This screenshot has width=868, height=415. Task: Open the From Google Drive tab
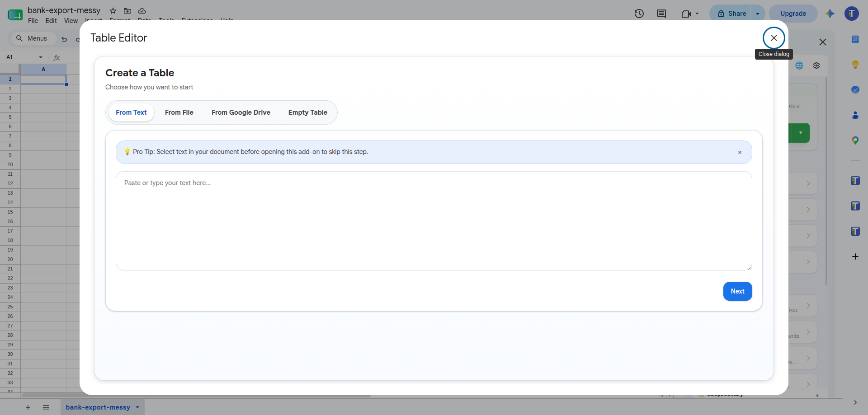click(x=241, y=112)
